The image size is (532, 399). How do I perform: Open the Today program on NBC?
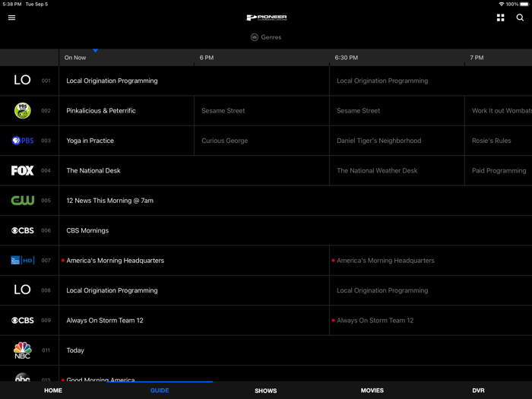296,350
